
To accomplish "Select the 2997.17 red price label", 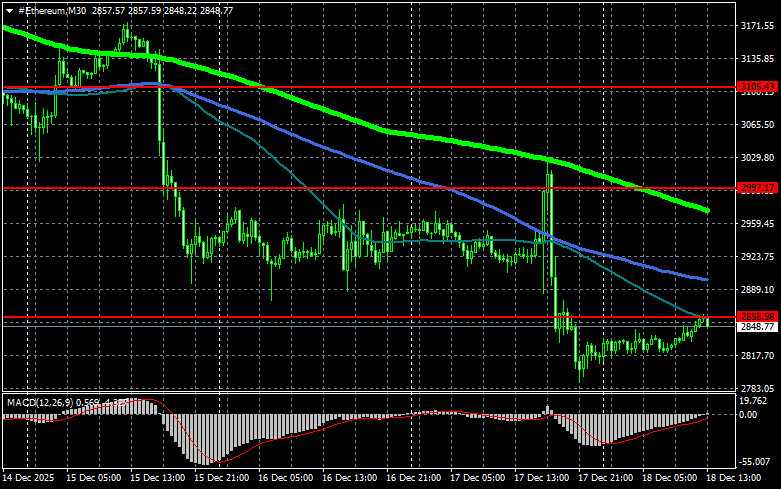I will tap(757, 188).
